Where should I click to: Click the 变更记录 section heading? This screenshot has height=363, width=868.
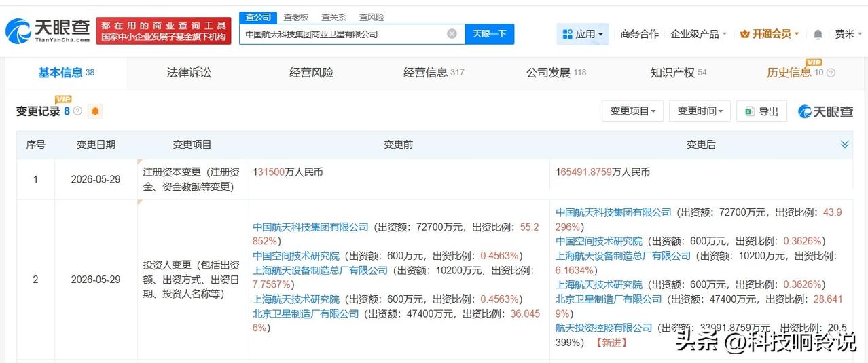coord(38,111)
